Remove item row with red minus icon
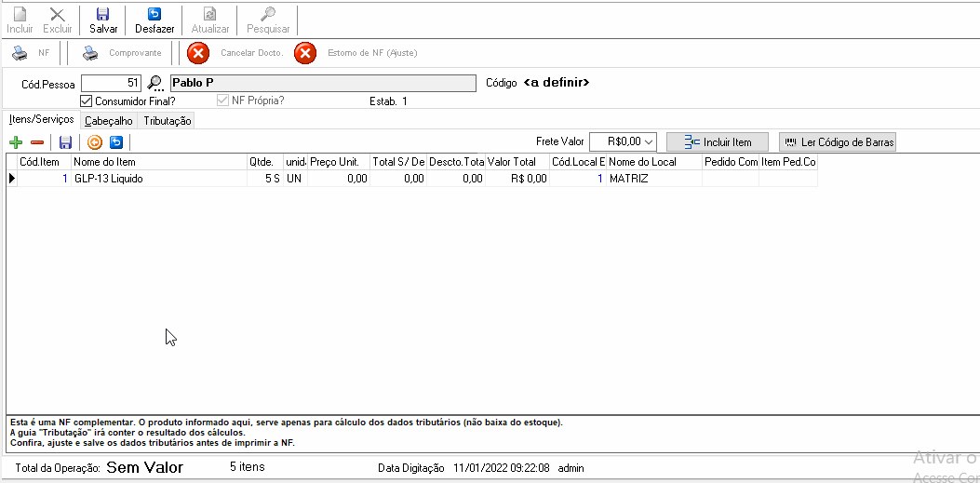The image size is (980, 483). coord(37,143)
